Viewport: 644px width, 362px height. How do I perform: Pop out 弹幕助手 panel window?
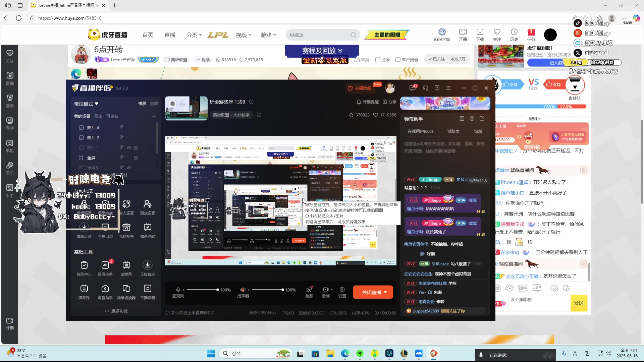pos(482,119)
